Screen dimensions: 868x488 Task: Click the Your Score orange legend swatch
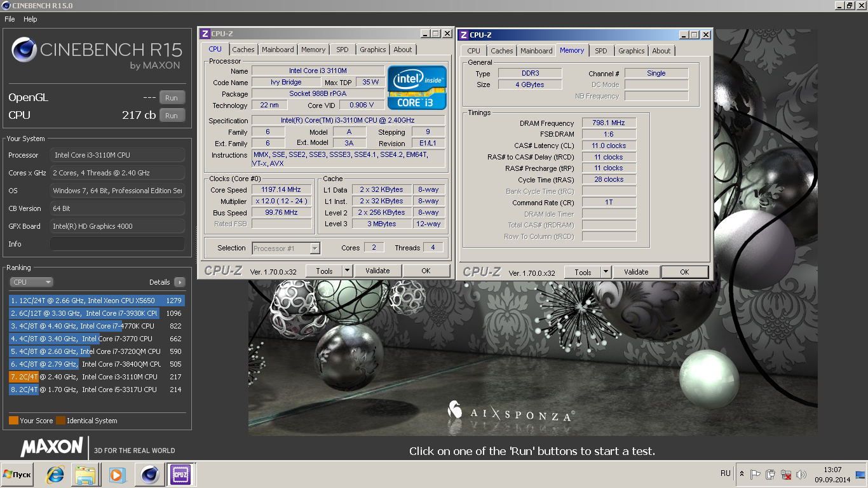click(x=13, y=421)
